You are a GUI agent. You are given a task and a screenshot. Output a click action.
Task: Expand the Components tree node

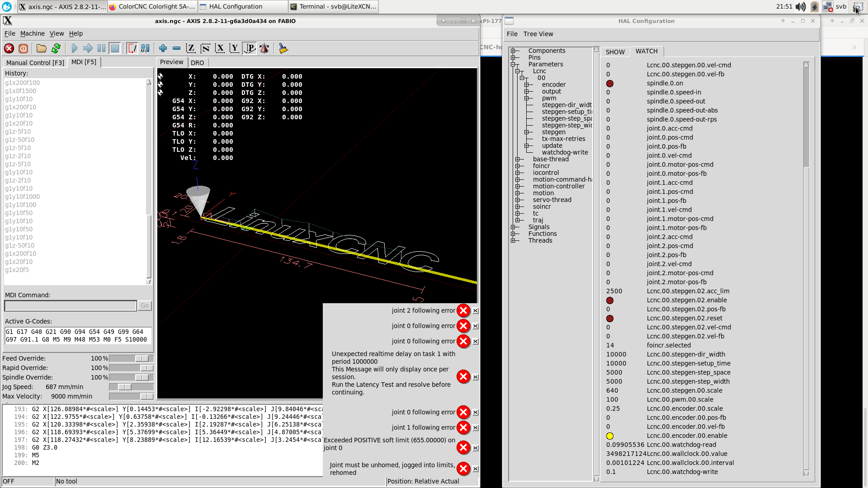(513, 51)
